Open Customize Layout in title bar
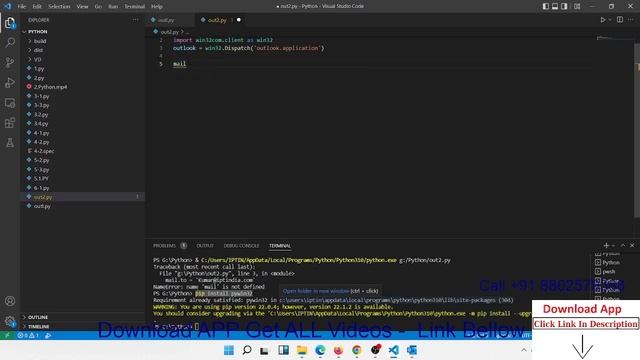The height and width of the screenshot is (360, 640). 577,6
